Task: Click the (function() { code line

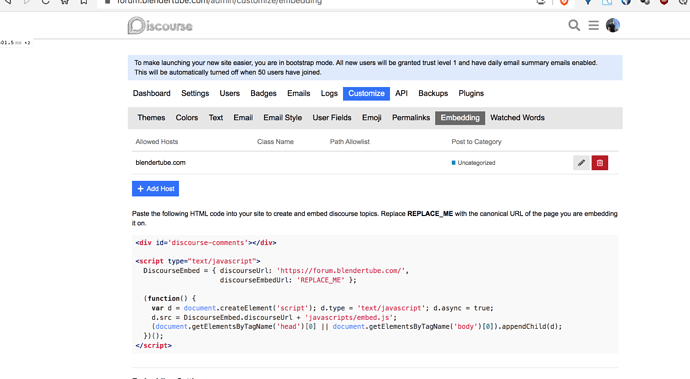Action: [170, 298]
